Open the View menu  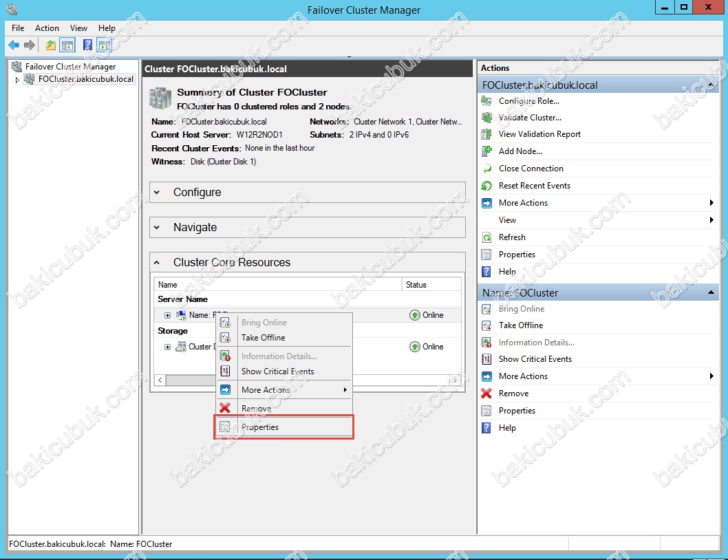point(78,28)
